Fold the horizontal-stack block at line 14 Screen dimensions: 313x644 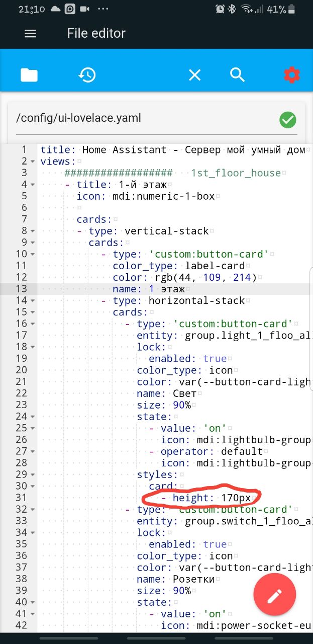[33, 301]
